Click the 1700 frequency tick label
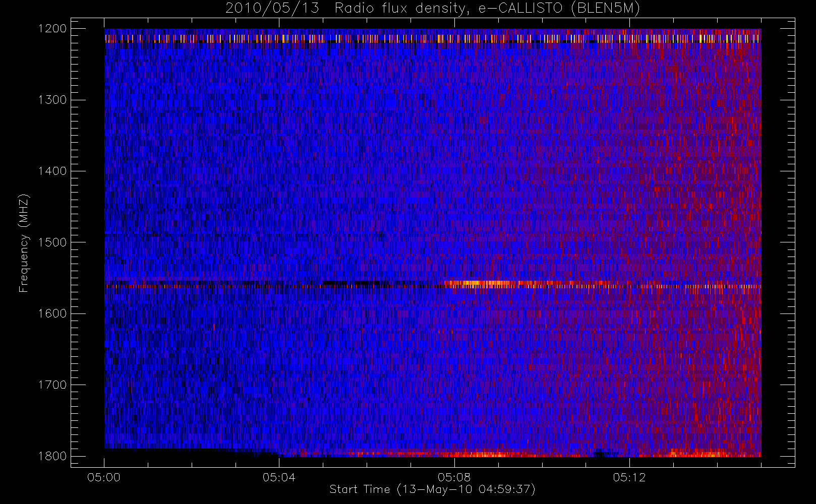 [x=52, y=385]
